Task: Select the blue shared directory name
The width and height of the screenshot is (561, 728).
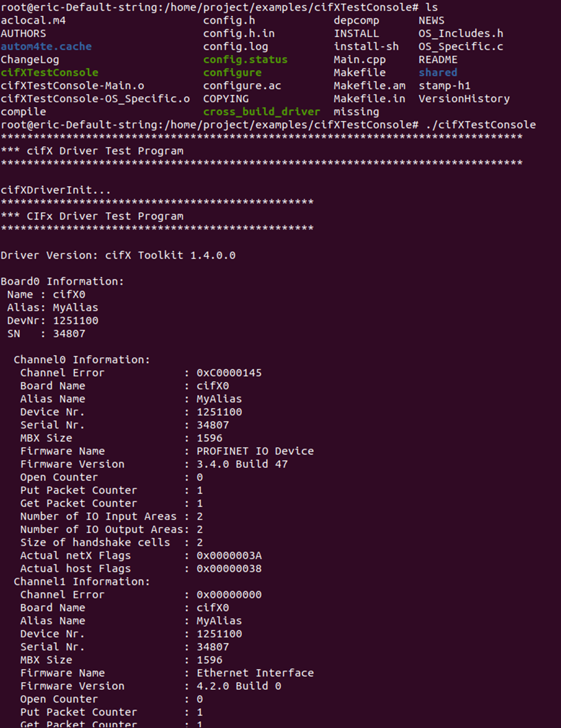Action: [x=438, y=72]
